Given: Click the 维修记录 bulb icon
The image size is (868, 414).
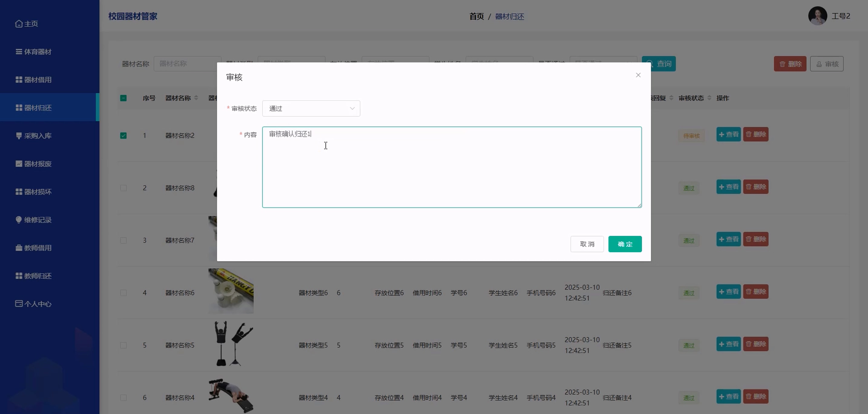Looking at the screenshot, I should pos(19,220).
